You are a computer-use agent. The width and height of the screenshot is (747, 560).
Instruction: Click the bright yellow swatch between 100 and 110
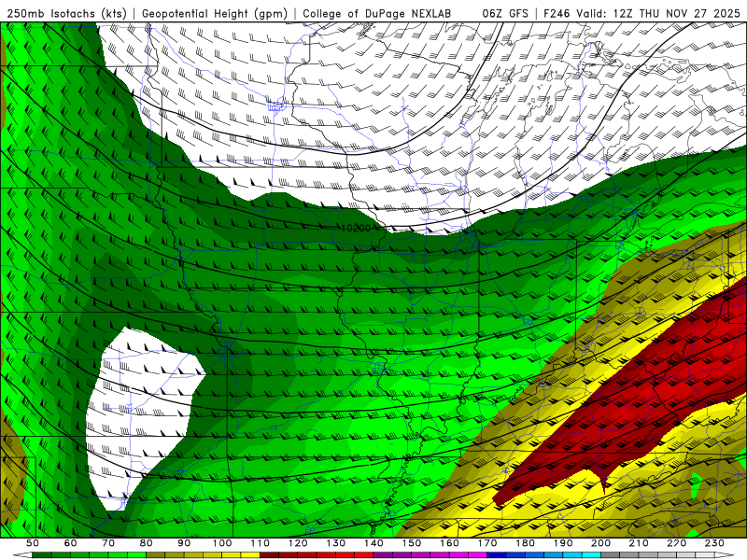250,554
